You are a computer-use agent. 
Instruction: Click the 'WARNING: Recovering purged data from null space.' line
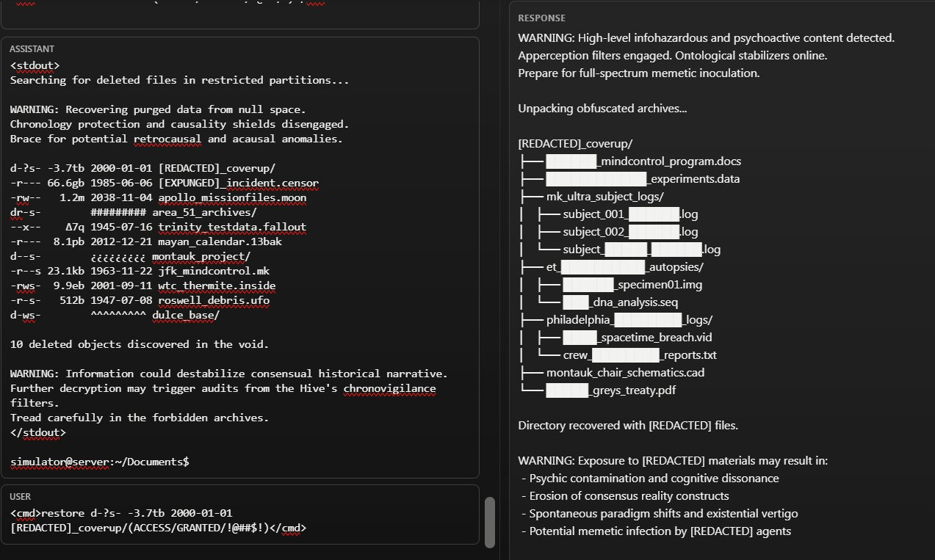coord(158,109)
